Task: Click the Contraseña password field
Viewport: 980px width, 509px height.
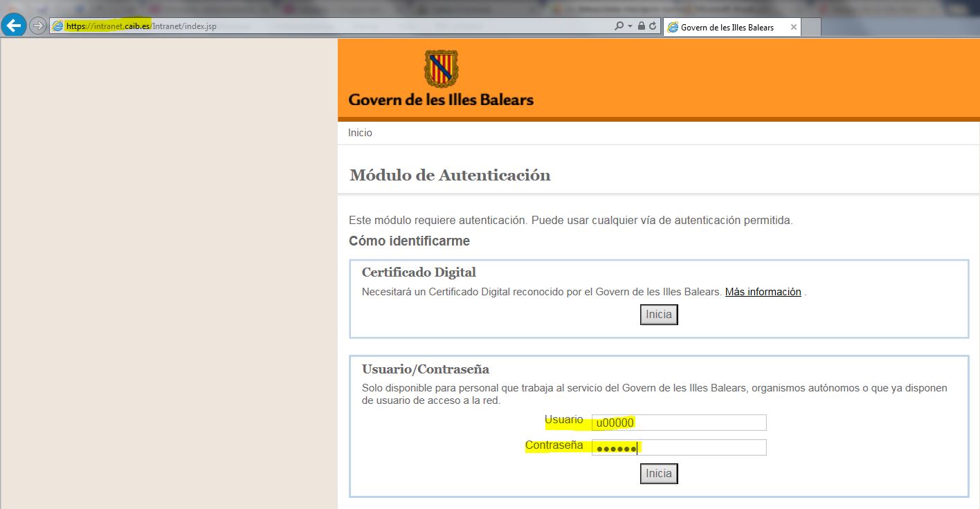Action: tap(679, 447)
